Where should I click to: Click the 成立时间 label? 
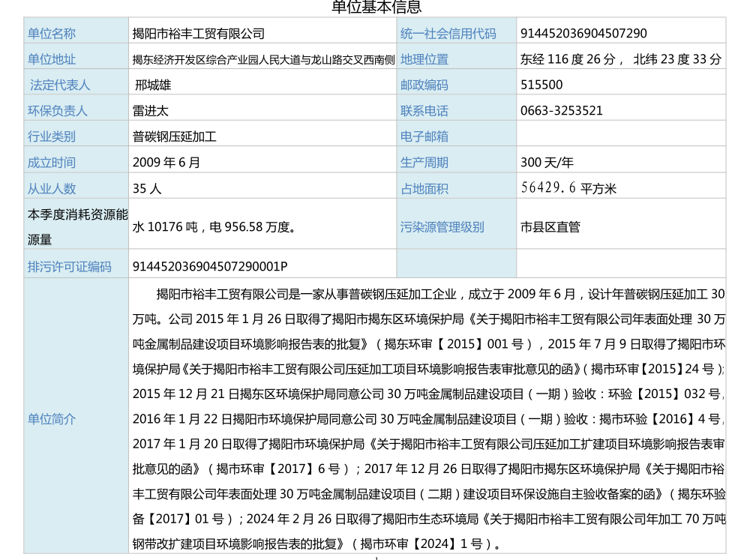[x=52, y=163]
